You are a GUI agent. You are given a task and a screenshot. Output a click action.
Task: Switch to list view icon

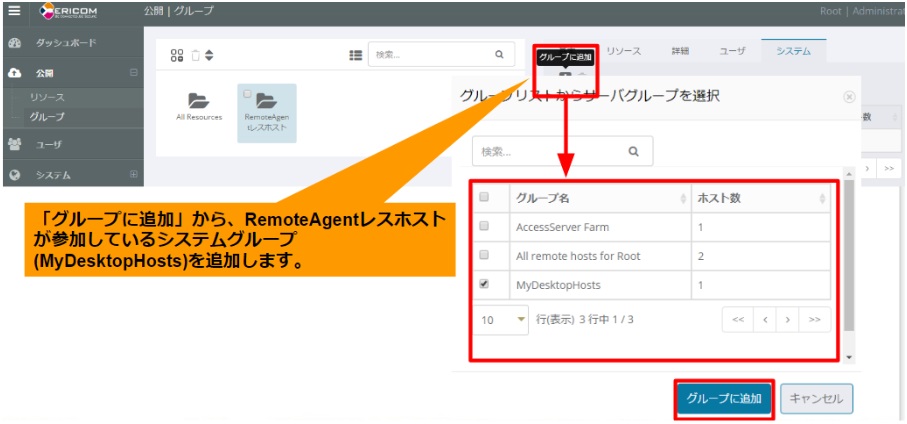coord(355,55)
